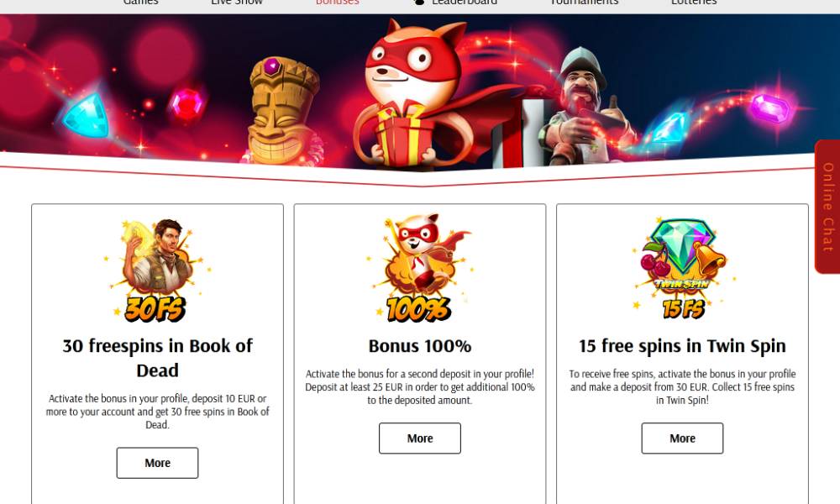Viewport: 840px width, 504px height.
Task: Click More under 30 freespins Book of Dead
Action: point(158,463)
